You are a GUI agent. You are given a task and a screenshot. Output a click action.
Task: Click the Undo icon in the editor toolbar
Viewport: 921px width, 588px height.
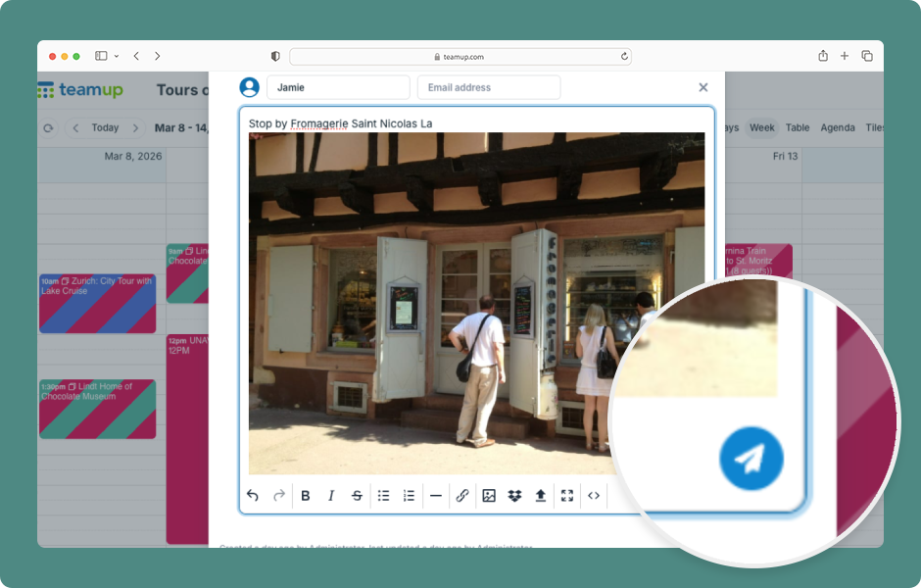click(251, 495)
